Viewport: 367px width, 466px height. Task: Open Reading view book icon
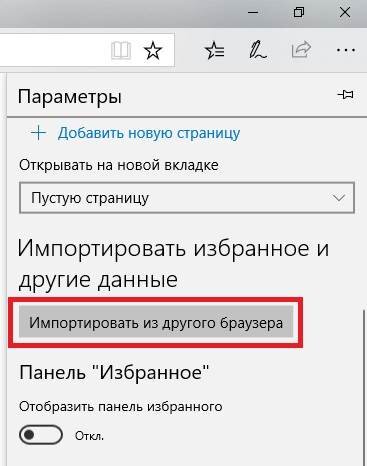[121, 51]
